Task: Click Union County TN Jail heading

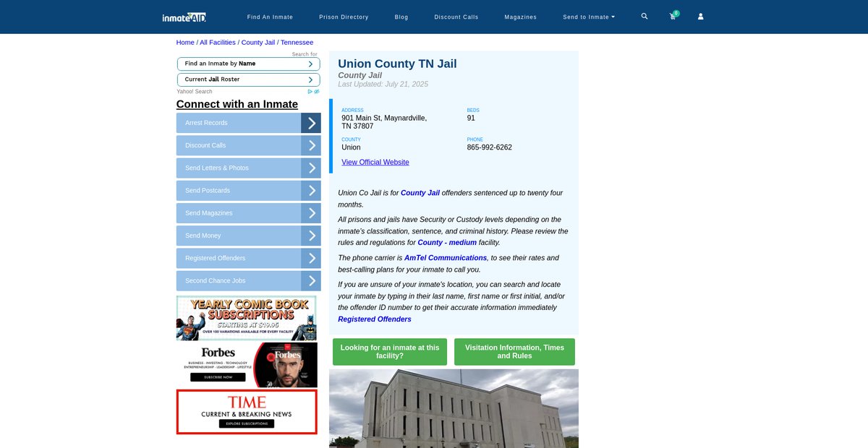Action: (397, 64)
